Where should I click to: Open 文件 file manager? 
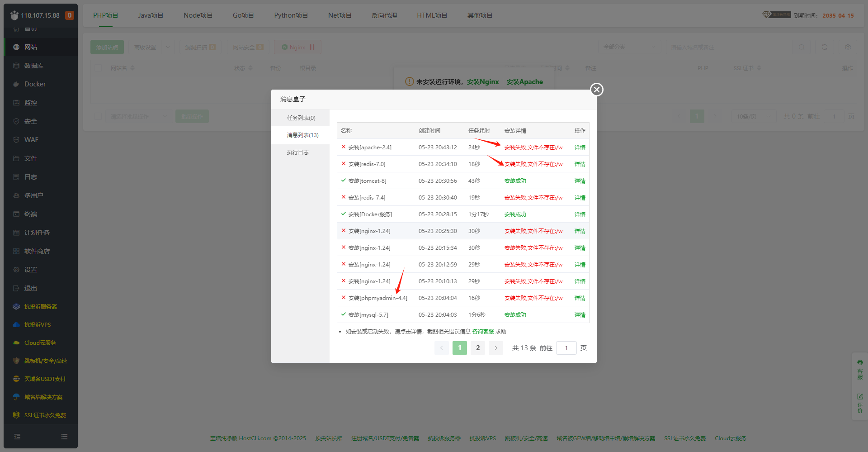tap(41, 158)
